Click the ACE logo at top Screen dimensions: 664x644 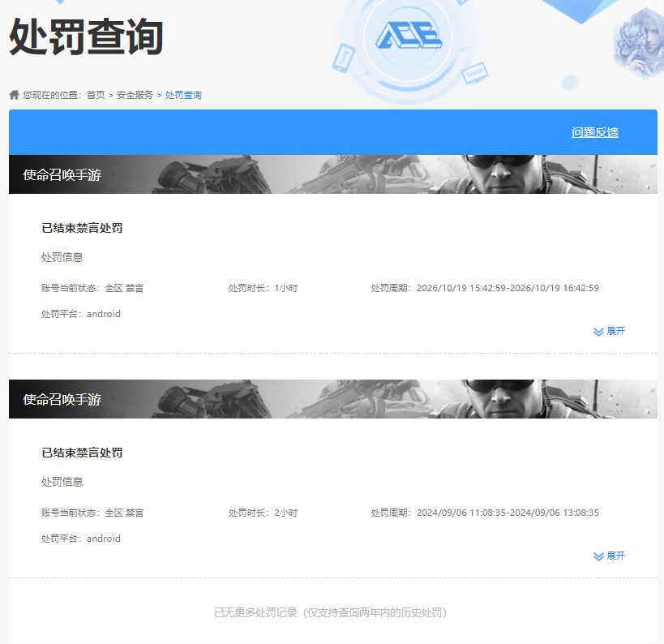tap(409, 35)
